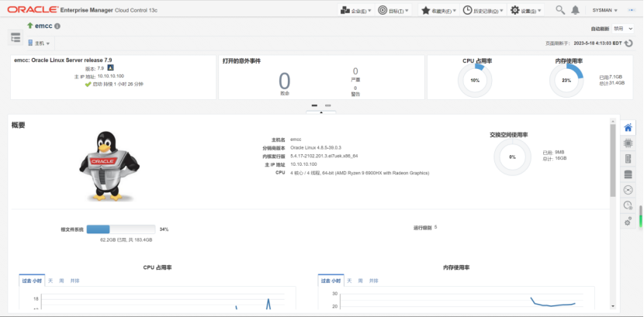
Task: Click the 总计:31.4GB memory total text
Action: pos(612,83)
